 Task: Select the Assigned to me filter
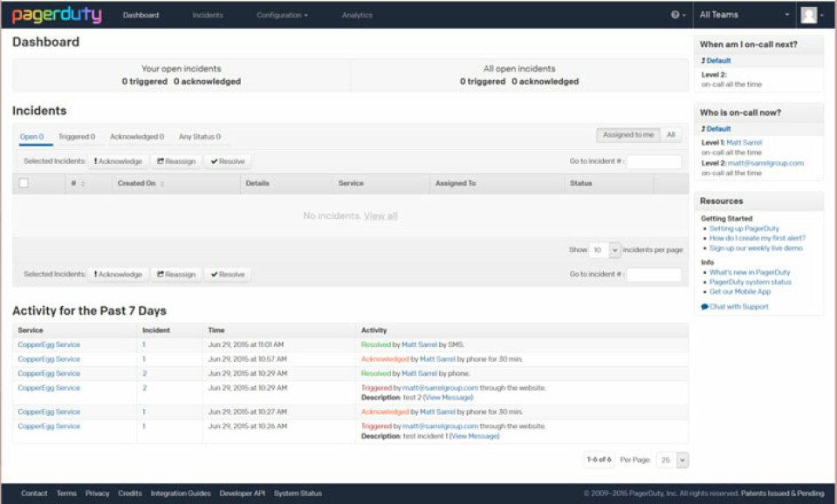[628, 135]
